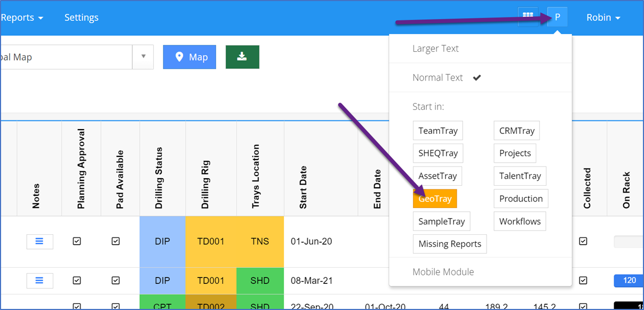
Task: Click the highlighted GeoTray button
Action: 435,198
